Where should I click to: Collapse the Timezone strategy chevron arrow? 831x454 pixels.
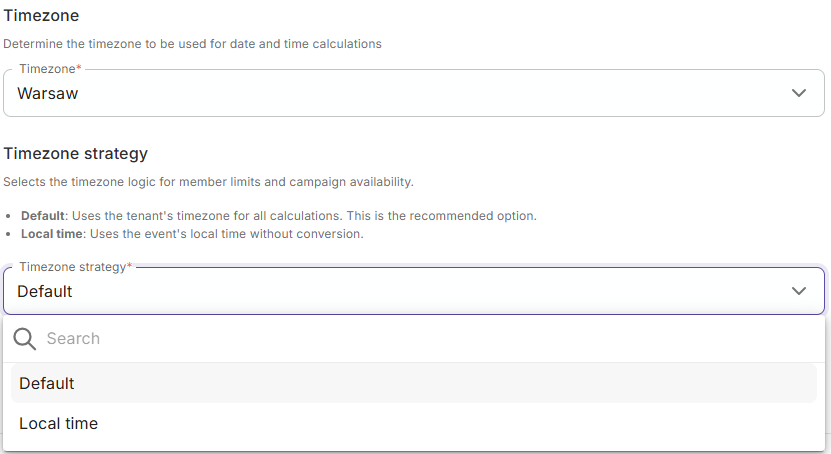[799, 291]
